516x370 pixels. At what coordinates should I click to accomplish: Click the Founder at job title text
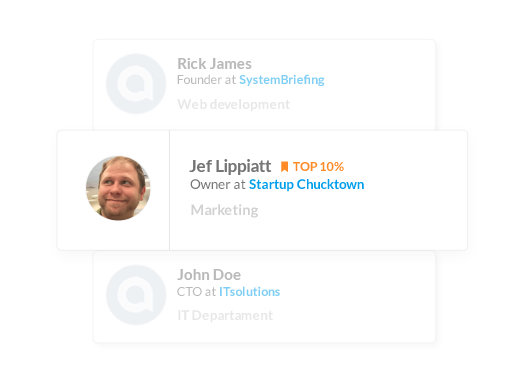click(x=206, y=80)
